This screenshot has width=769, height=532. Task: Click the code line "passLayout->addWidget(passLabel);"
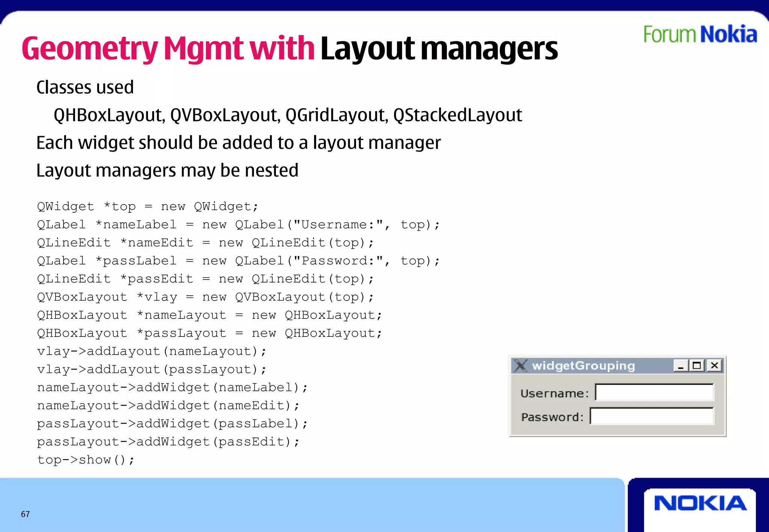click(x=172, y=423)
